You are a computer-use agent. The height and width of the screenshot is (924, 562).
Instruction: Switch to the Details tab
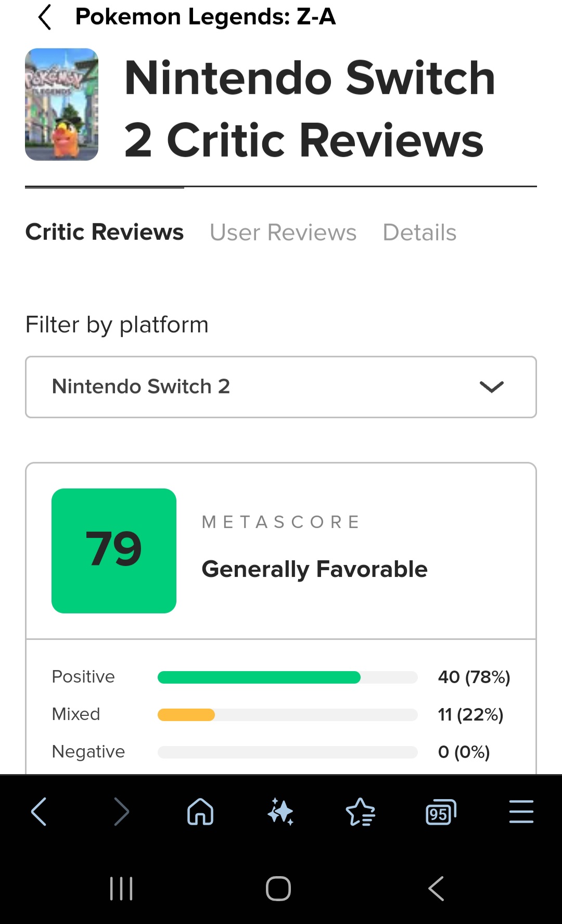click(419, 233)
